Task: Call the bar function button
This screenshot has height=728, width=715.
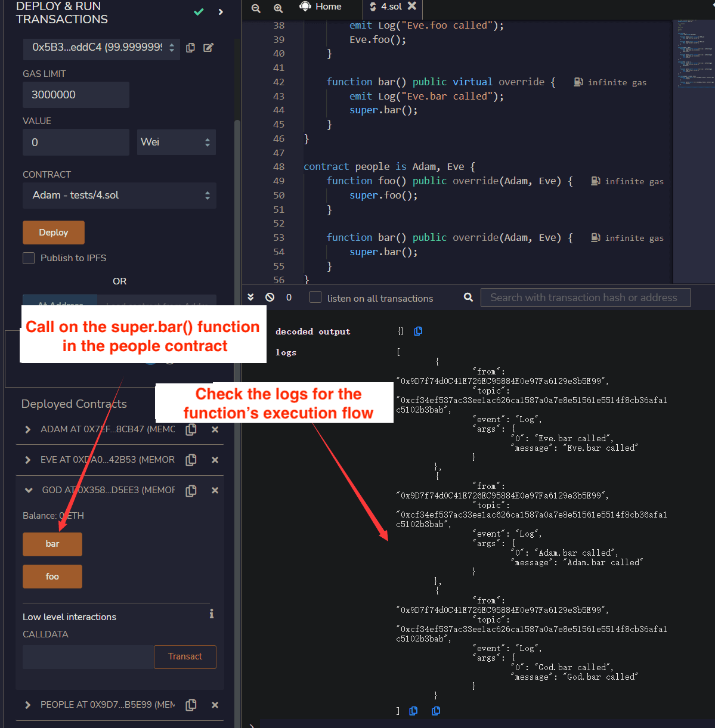Action: [52, 544]
